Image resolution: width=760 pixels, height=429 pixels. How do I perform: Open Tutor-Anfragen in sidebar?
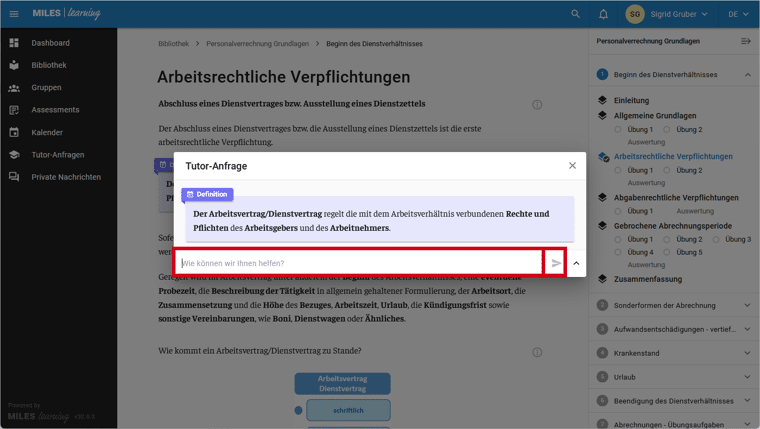57,155
